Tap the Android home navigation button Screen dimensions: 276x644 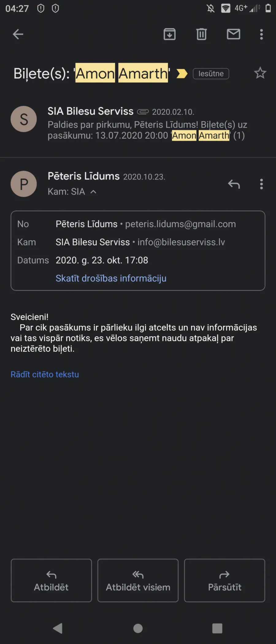point(138,628)
